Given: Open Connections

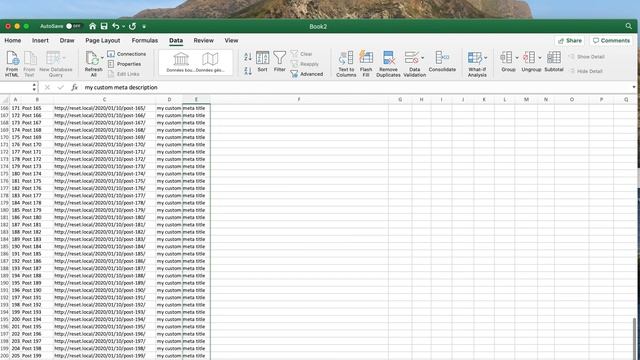Looking at the screenshot, I should point(127,54).
